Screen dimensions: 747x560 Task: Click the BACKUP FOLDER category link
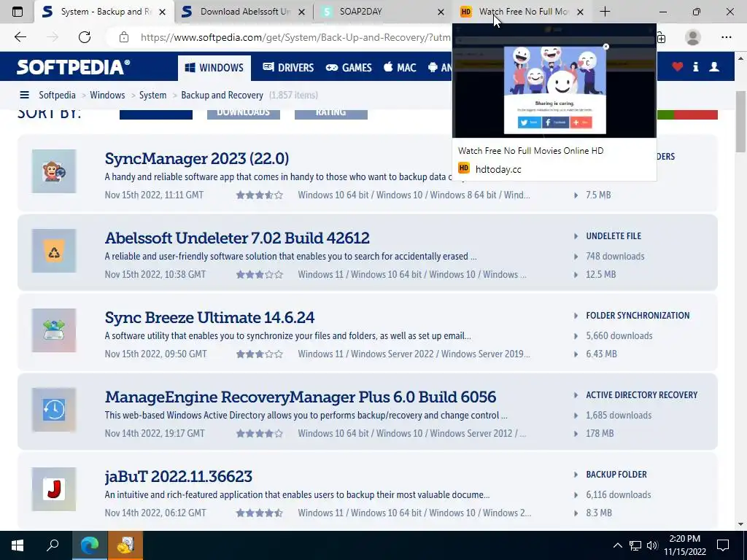click(616, 475)
